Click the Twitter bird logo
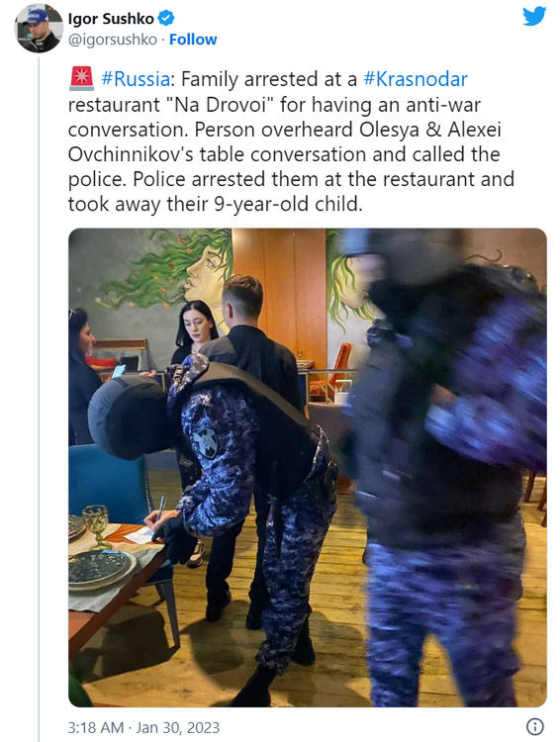The height and width of the screenshot is (742, 560). [534, 17]
